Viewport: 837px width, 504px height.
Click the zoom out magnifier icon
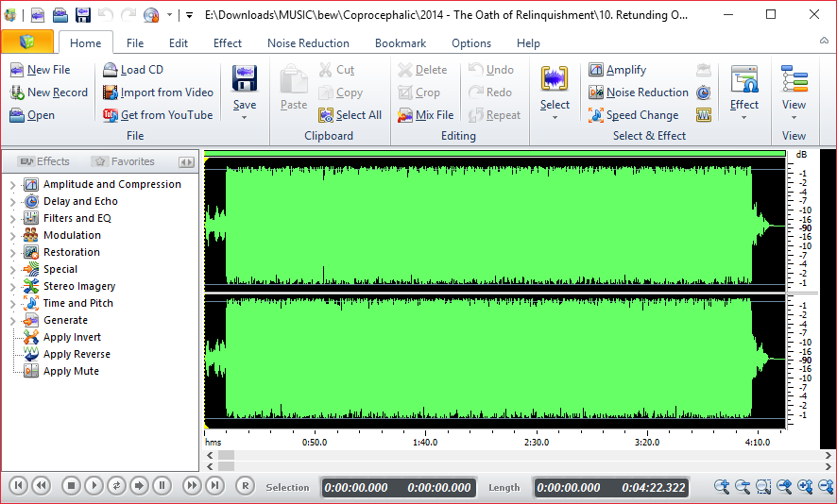(743, 486)
